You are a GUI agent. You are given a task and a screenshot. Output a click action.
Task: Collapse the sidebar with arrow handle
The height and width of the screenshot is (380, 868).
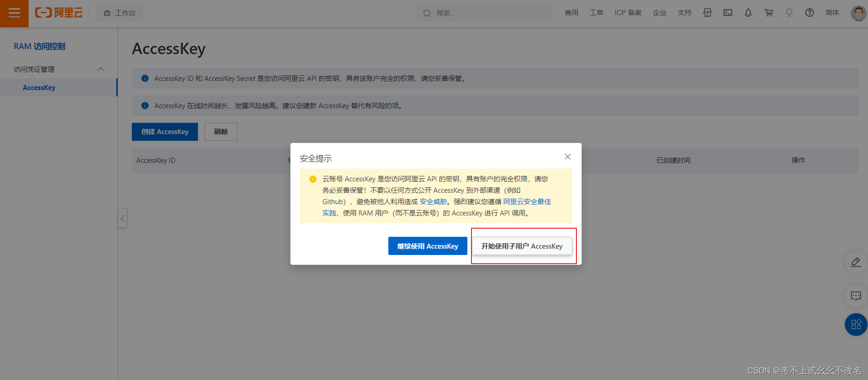[x=122, y=218]
